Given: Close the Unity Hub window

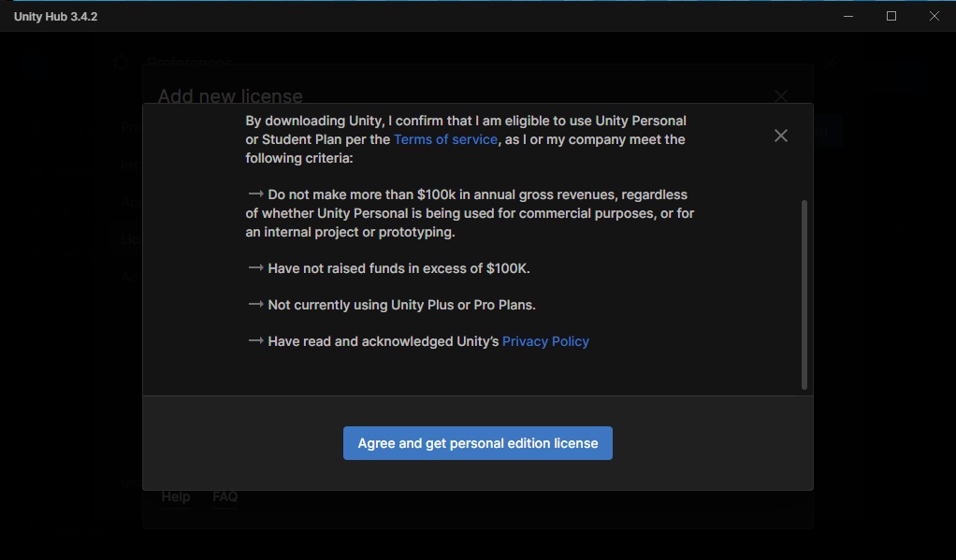Looking at the screenshot, I should (x=934, y=16).
